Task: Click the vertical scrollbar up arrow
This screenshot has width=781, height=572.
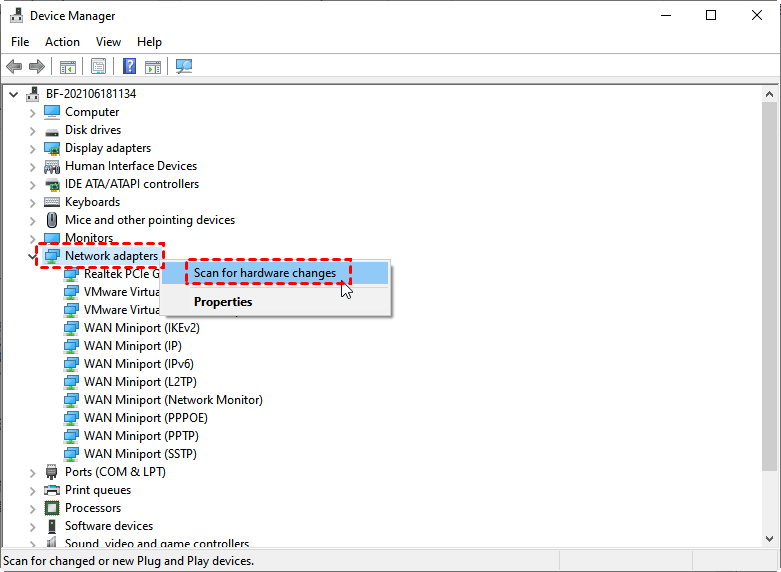Action: (x=769, y=94)
